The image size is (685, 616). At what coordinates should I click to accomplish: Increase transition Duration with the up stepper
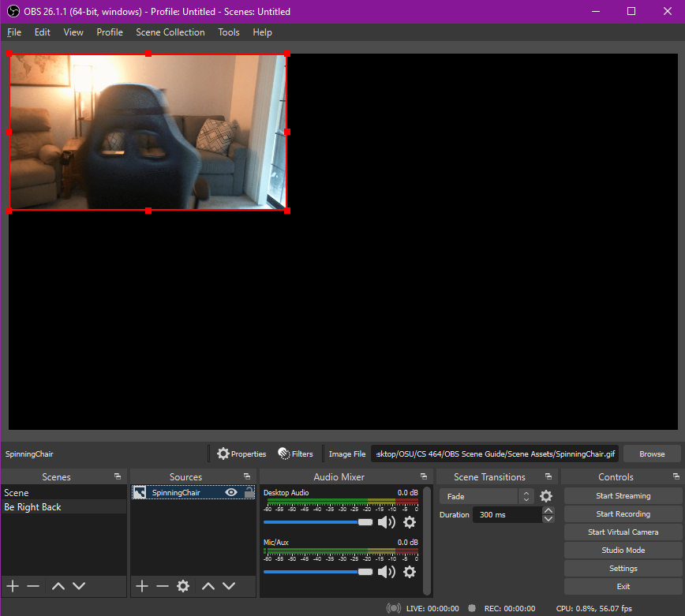coord(548,510)
